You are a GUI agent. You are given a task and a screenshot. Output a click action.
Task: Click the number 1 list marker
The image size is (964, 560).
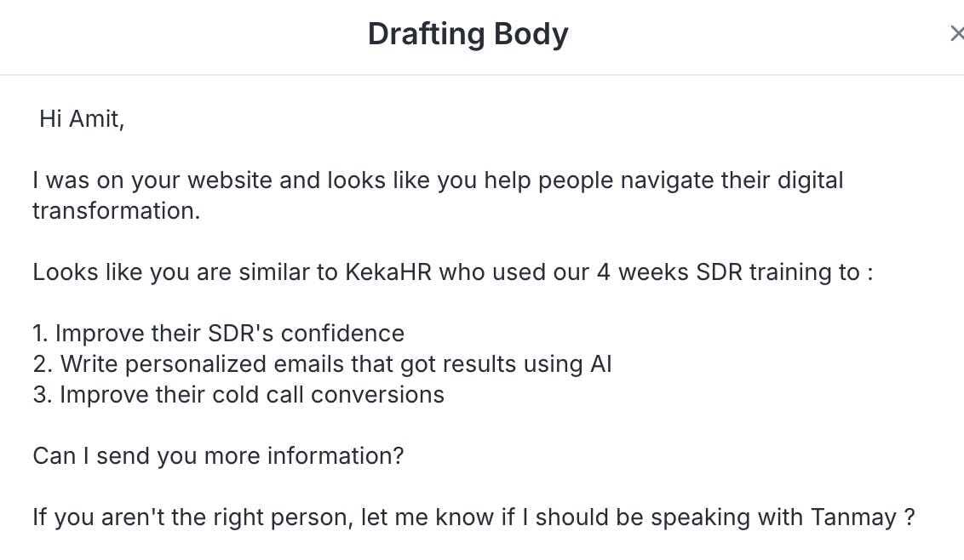pos(40,333)
